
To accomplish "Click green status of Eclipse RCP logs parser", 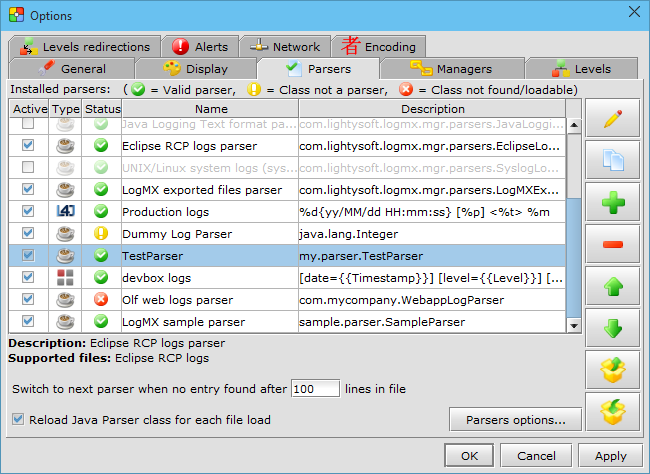I will click(x=101, y=146).
